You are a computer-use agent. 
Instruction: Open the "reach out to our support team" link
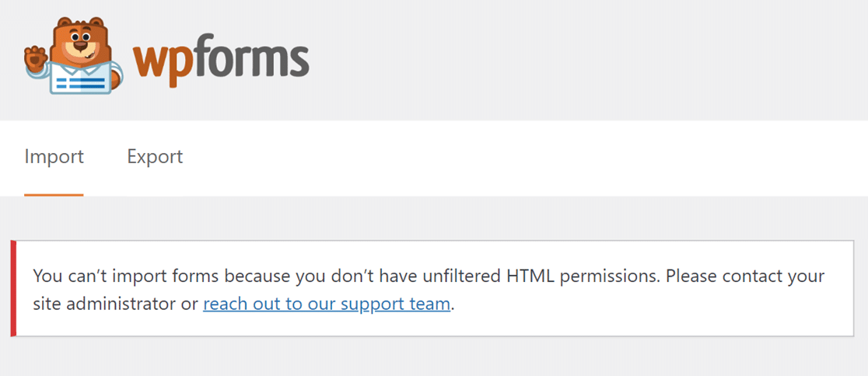(327, 304)
